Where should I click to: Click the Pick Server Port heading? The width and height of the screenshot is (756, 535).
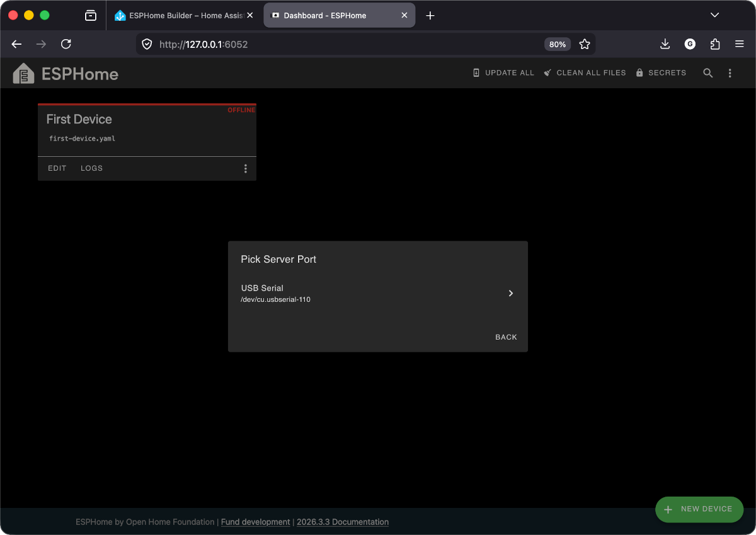[x=278, y=259]
